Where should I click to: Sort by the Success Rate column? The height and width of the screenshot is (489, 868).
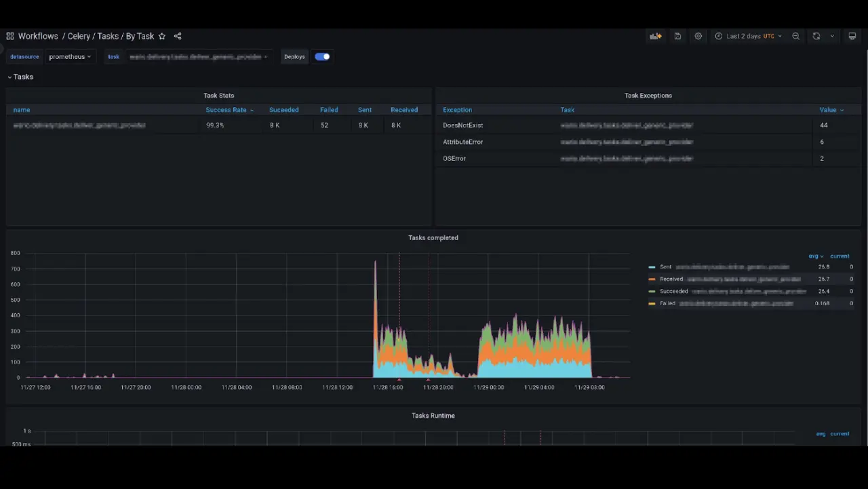(x=226, y=110)
